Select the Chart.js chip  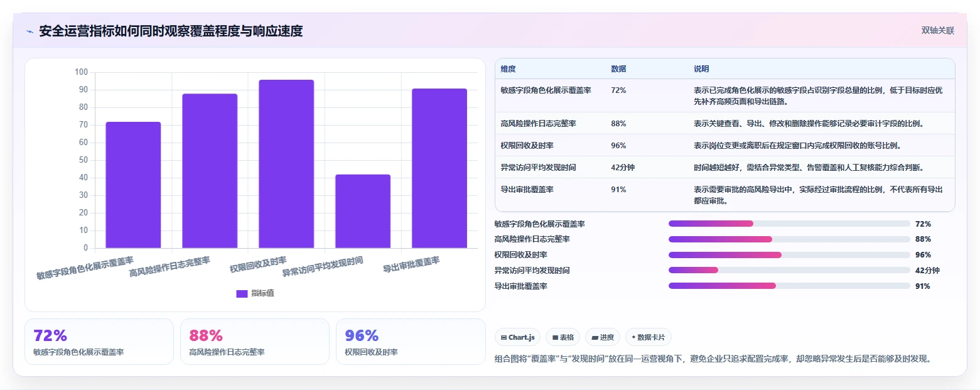[517, 337]
